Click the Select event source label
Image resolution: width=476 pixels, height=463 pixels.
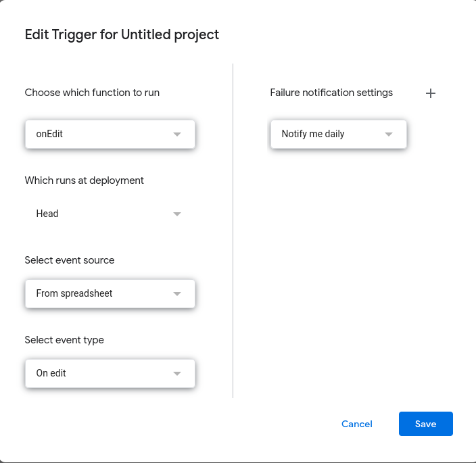tap(70, 260)
